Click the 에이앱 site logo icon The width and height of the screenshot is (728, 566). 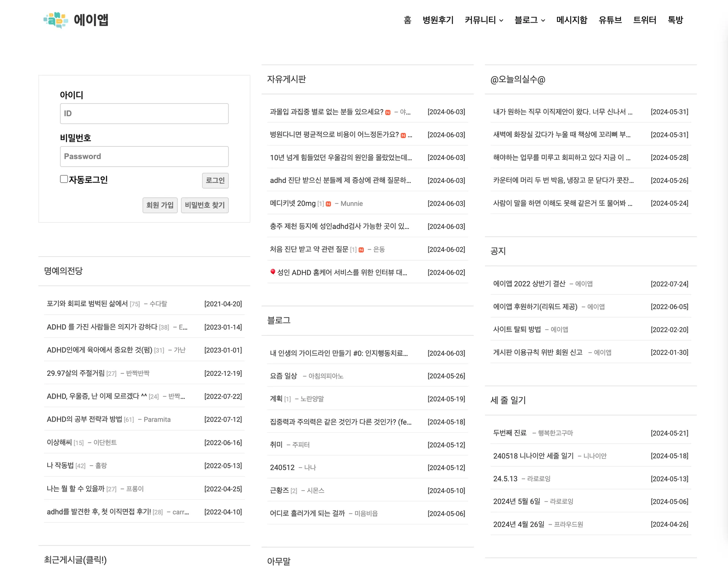56,20
